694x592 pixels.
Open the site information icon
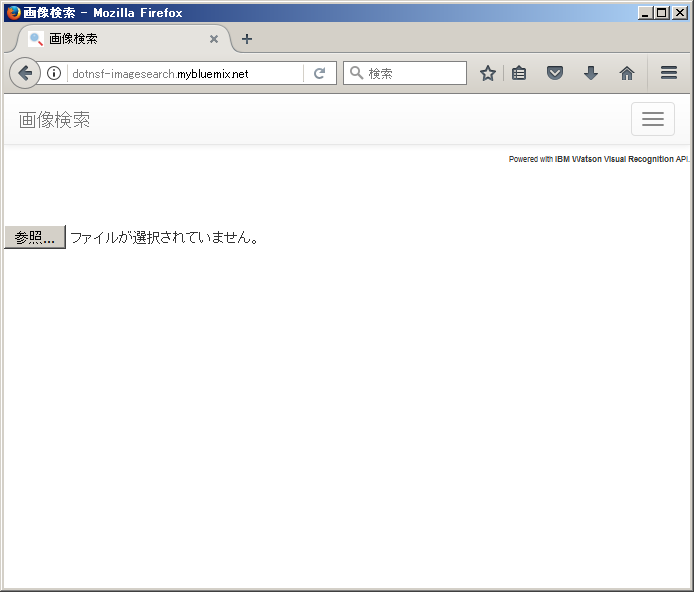coord(54,73)
